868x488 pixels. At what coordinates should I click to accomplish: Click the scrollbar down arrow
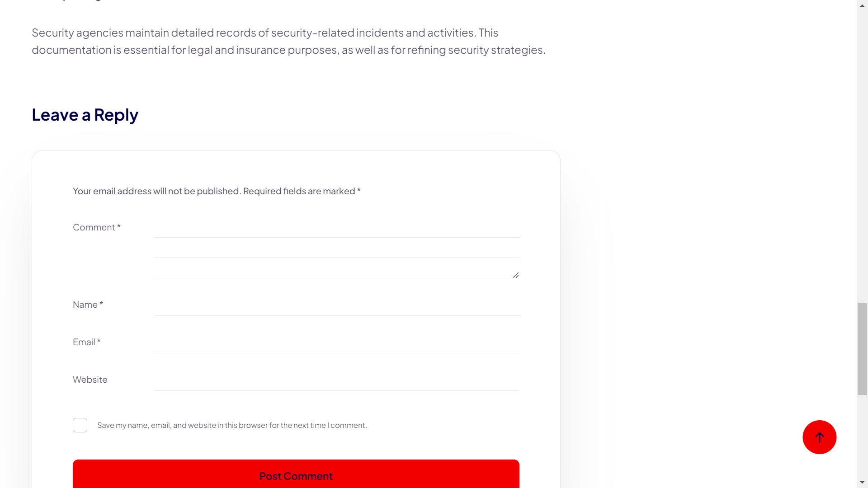pyautogui.click(x=862, y=483)
